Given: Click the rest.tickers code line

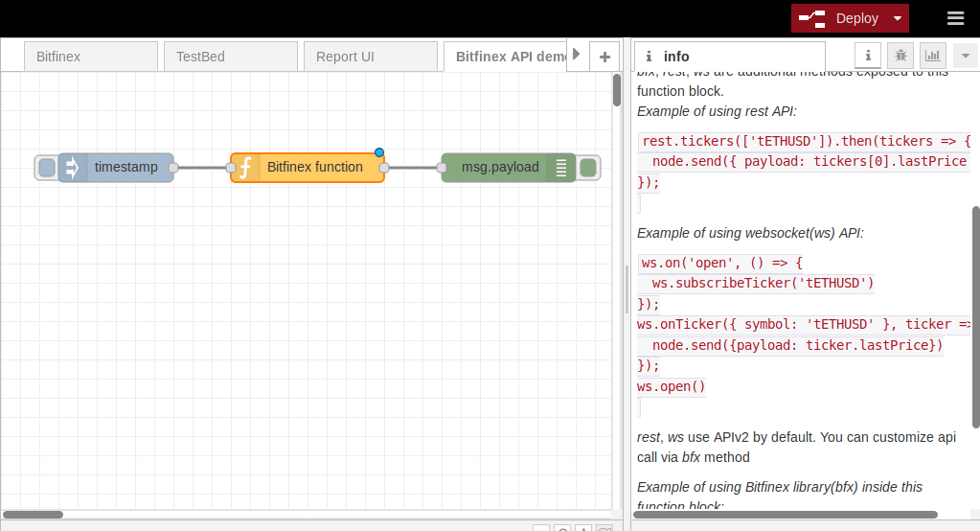Looking at the screenshot, I should 807,141.
